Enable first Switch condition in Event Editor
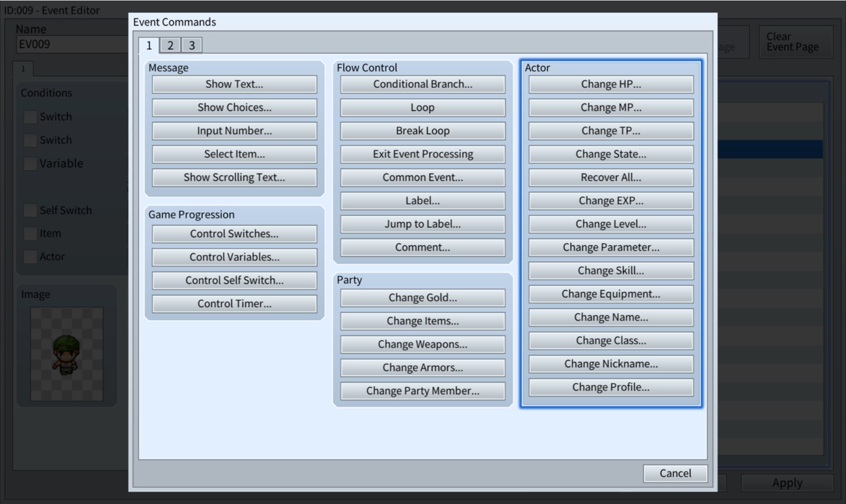The width and height of the screenshot is (846, 504). click(30, 117)
